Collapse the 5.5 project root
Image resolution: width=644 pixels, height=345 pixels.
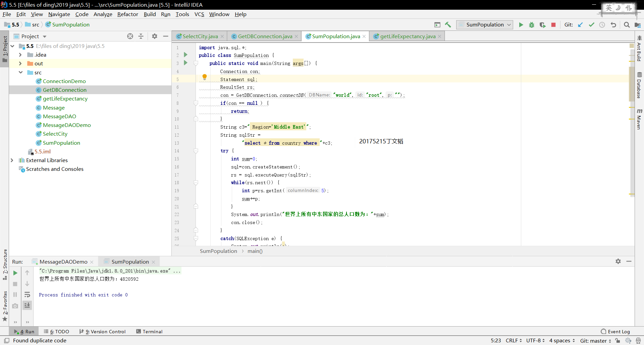pos(12,46)
